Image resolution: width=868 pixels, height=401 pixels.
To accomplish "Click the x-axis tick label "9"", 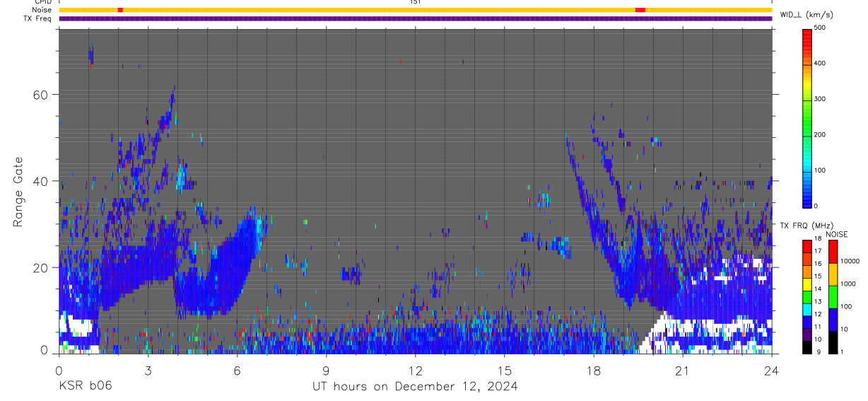I will tap(326, 371).
